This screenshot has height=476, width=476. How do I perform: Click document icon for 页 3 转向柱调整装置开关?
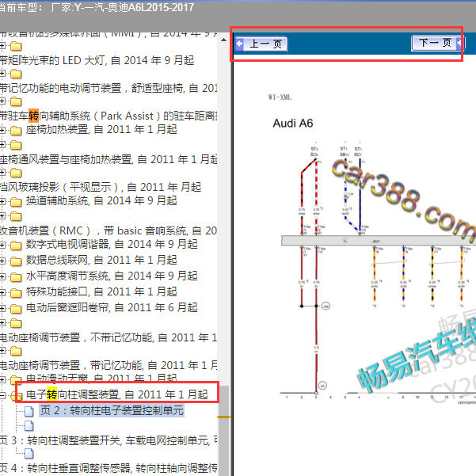click(x=29, y=426)
